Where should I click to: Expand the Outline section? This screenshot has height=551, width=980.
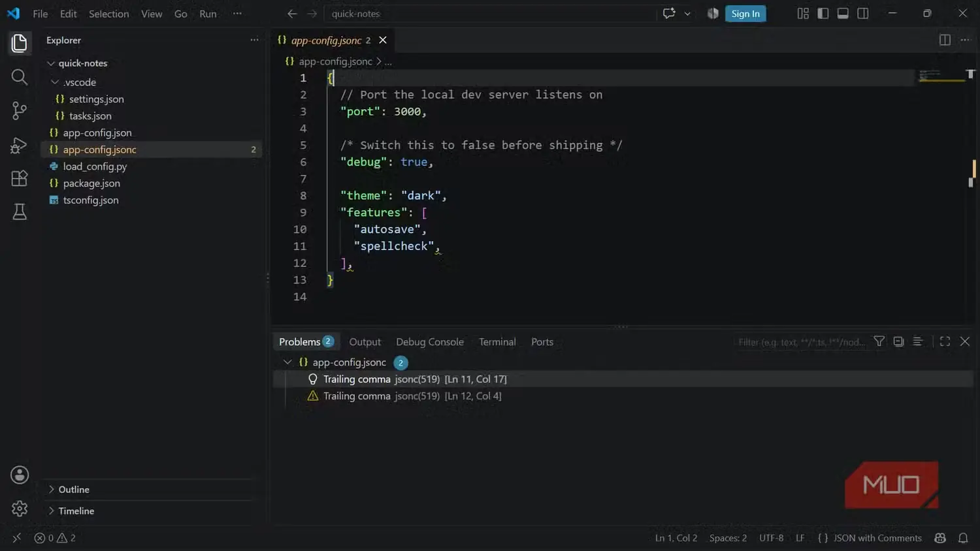point(51,490)
